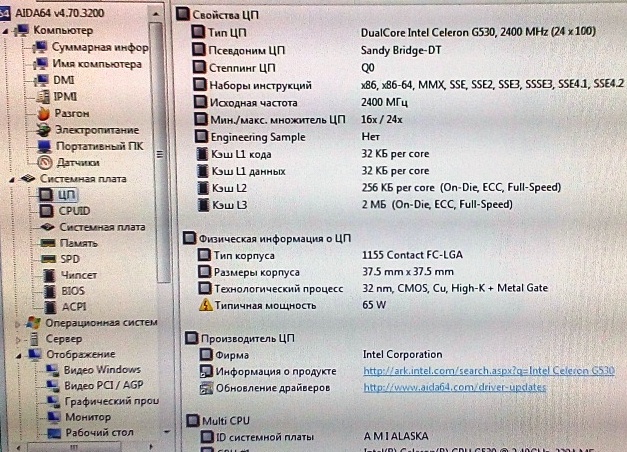The image size is (627, 452).
Task: Select the Кэш L2 row
Action: (x=379, y=188)
